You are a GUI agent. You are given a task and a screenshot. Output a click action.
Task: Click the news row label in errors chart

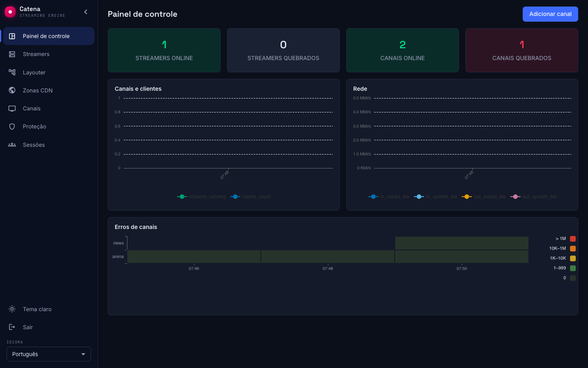click(x=118, y=243)
